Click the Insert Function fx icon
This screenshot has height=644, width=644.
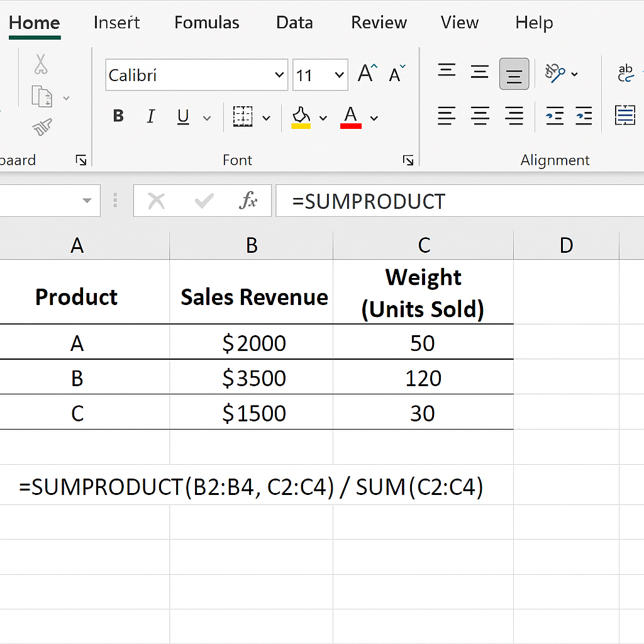(x=248, y=201)
